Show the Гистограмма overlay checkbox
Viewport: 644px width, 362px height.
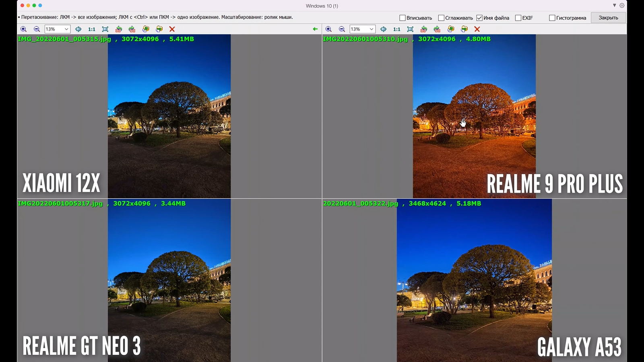coord(552,18)
